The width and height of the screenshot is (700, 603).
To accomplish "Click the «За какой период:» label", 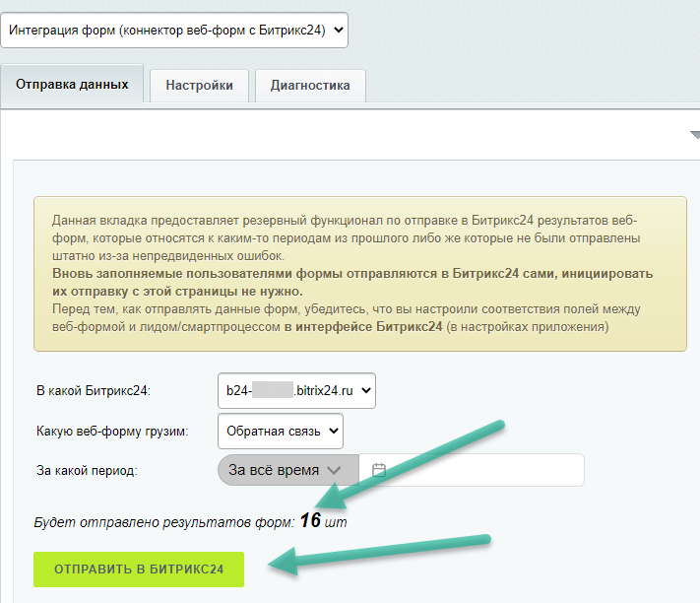I will tap(86, 470).
